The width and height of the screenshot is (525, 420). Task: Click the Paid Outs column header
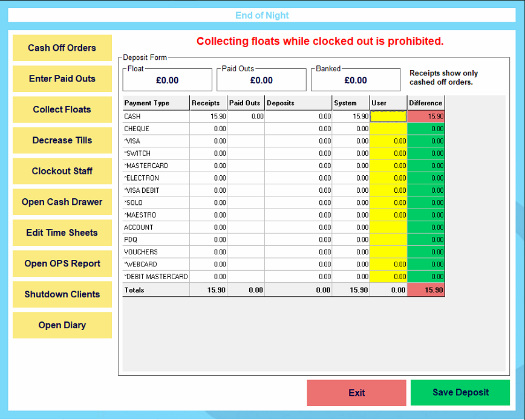tap(246, 103)
